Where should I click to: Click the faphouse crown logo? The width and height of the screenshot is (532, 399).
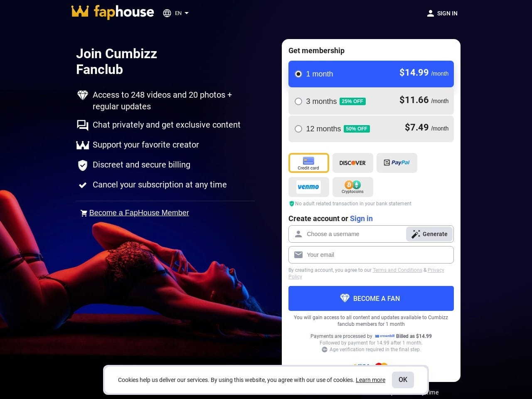80,12
